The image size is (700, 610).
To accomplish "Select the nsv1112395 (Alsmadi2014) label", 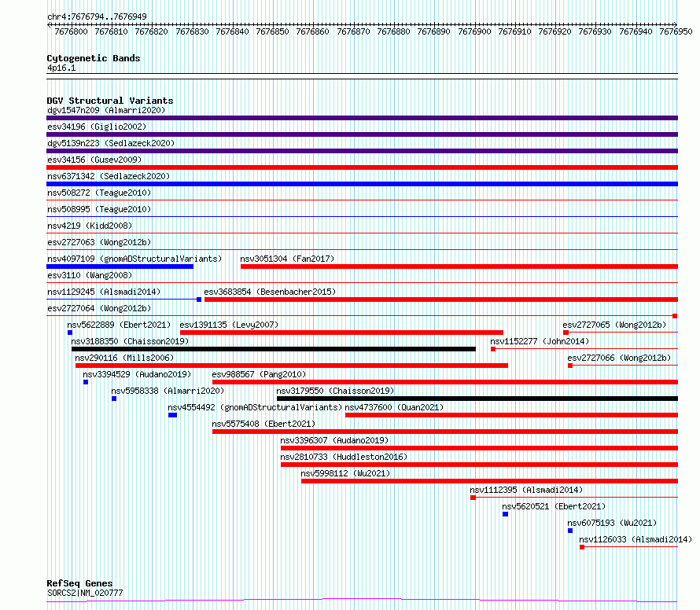I will (x=526, y=490).
